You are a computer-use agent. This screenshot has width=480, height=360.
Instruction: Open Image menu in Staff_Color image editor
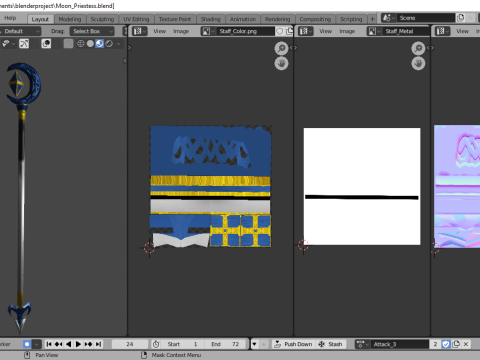[181, 31]
